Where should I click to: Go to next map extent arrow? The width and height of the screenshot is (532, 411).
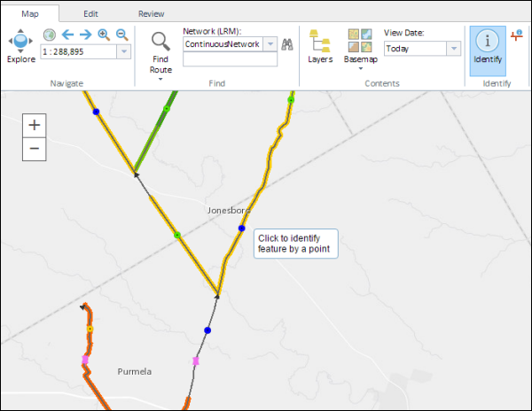(x=85, y=35)
